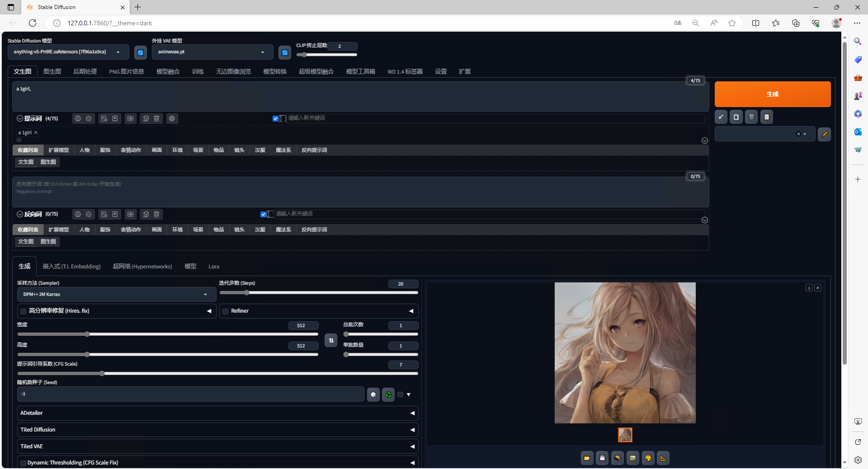Screen dimensions: 868x469
Task: Click the CFG Scale slider
Action: pos(217,374)
